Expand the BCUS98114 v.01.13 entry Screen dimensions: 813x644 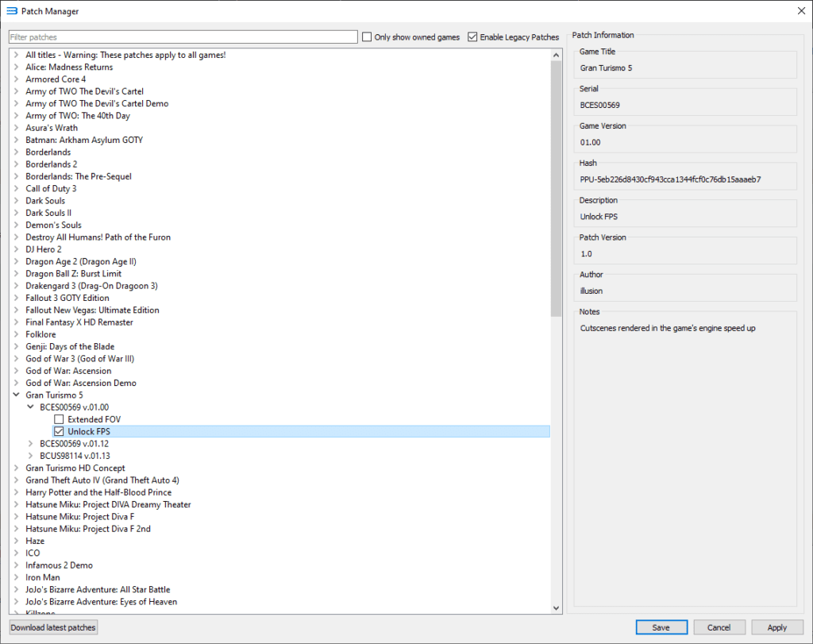[x=31, y=456]
